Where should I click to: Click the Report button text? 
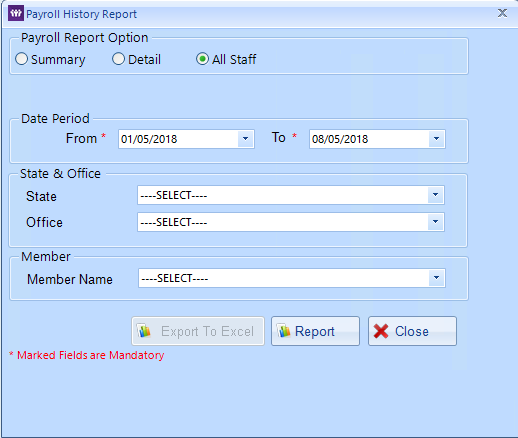(315, 331)
